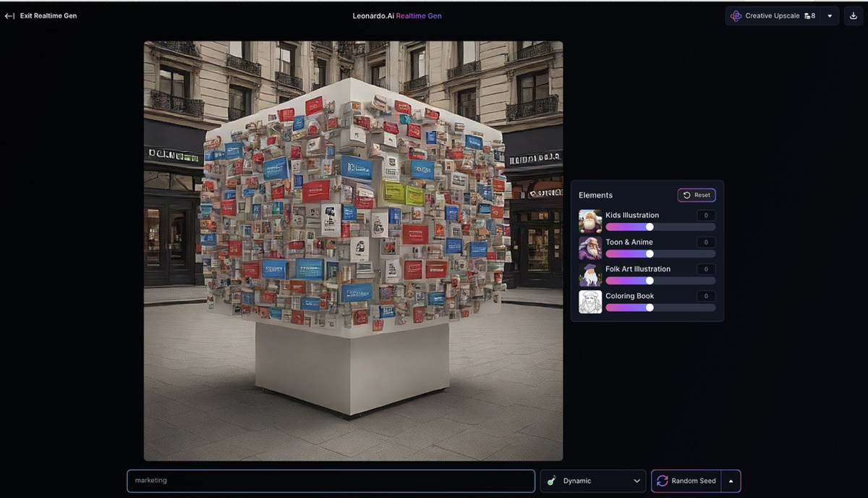
Task: Click the Exit Realtime Gen back arrow
Action: click(x=9, y=16)
